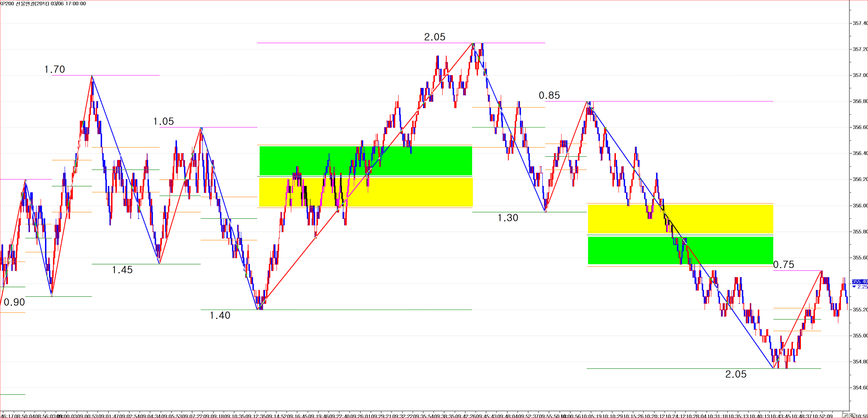Click the blue 355.40 current price tag

point(860,281)
